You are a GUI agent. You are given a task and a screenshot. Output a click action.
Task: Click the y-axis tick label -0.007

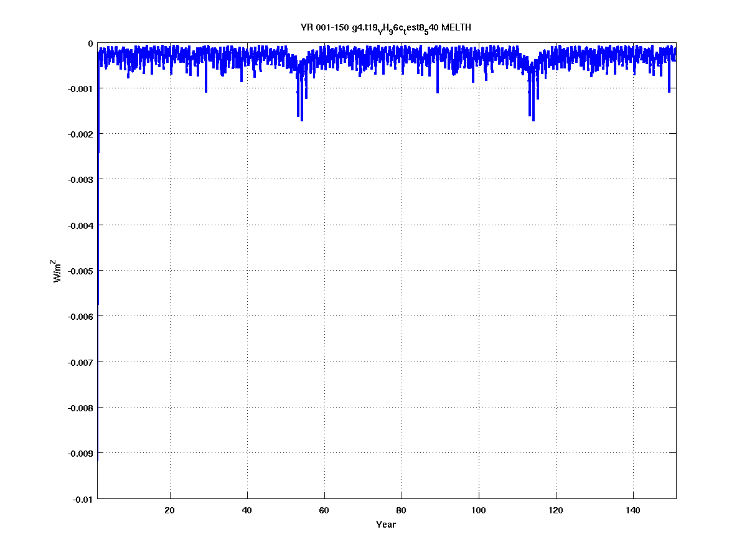80,362
